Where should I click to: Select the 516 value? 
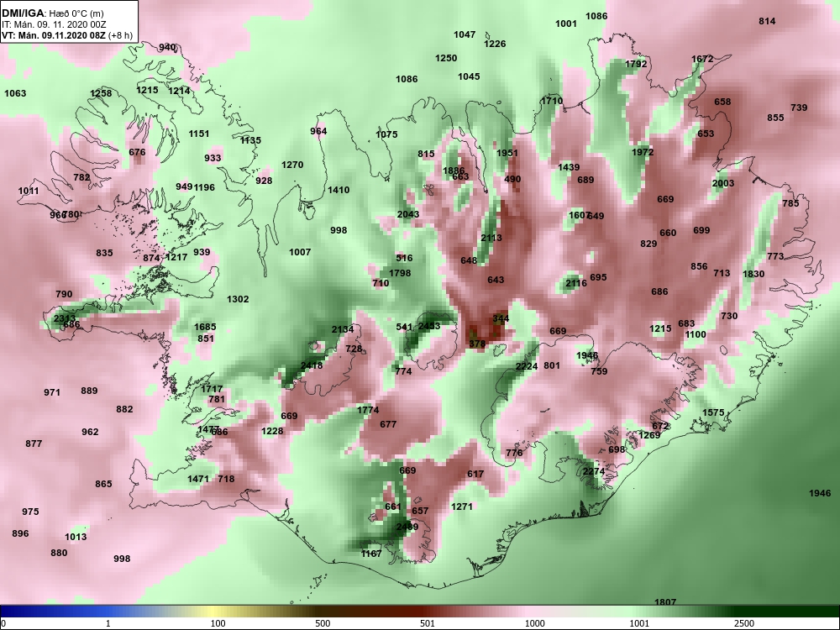(x=405, y=258)
